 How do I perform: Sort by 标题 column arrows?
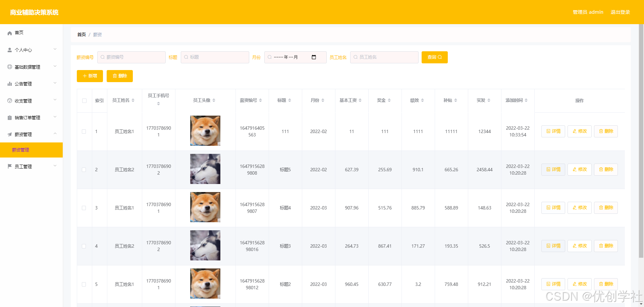click(289, 100)
